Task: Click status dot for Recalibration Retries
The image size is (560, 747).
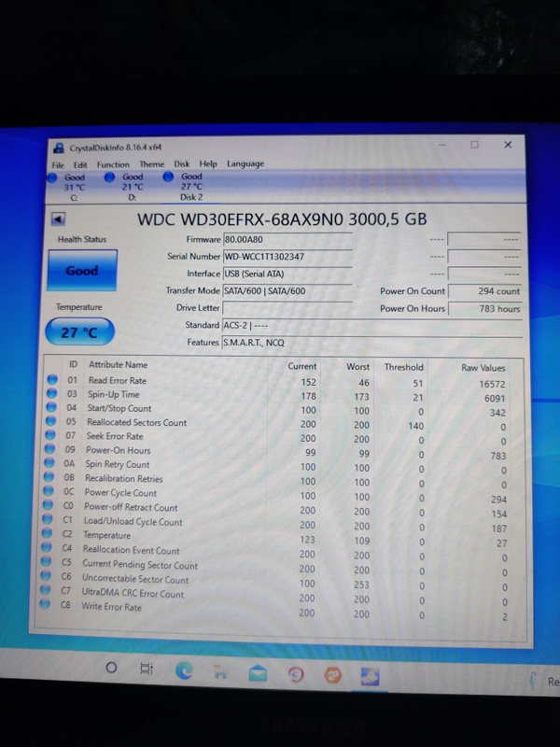Action: pos(49,477)
